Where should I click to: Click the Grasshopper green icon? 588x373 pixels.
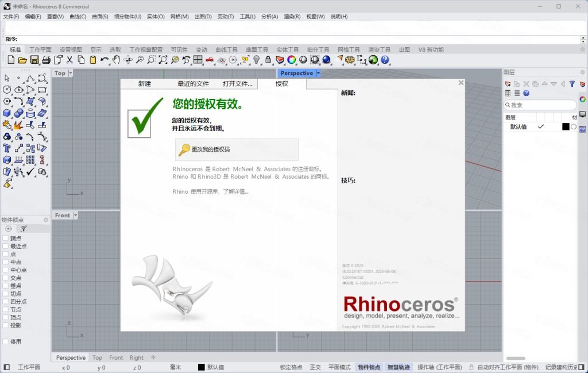point(373,60)
